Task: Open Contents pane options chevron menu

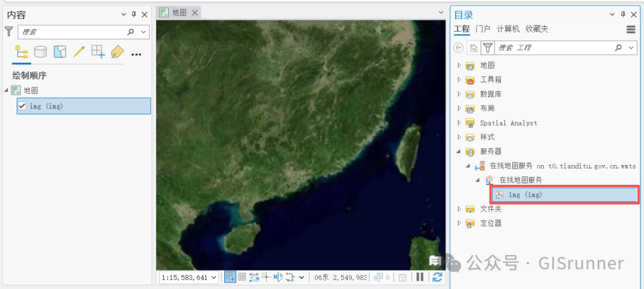Action: [123, 15]
